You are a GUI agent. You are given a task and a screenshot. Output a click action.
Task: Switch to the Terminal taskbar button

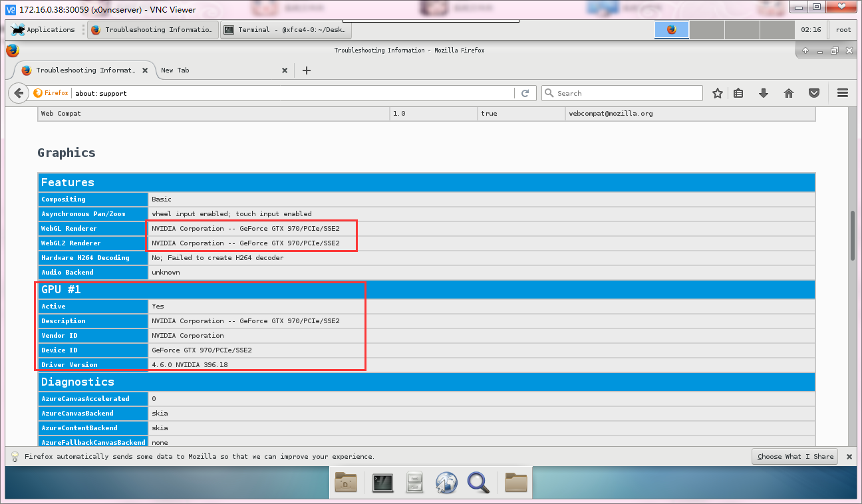tap(286, 30)
